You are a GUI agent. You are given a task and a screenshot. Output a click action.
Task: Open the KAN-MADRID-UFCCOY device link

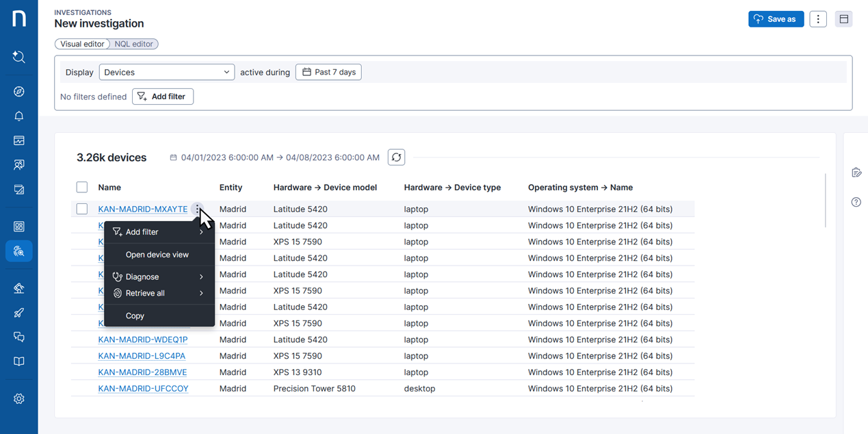pos(143,389)
